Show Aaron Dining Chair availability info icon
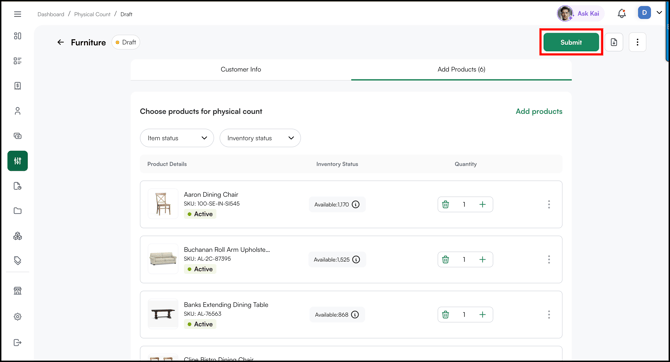 [x=356, y=204]
